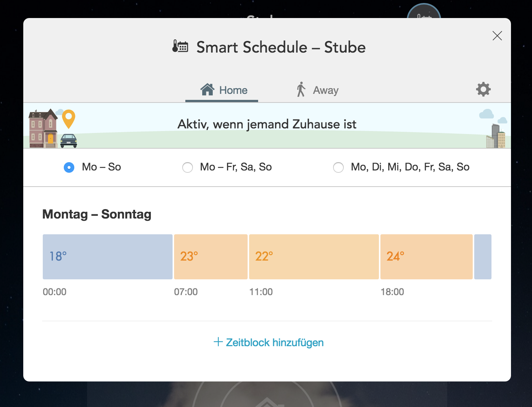This screenshot has width=532, height=407.
Task: Select the 24° block starting 18:00
Action: (426, 257)
